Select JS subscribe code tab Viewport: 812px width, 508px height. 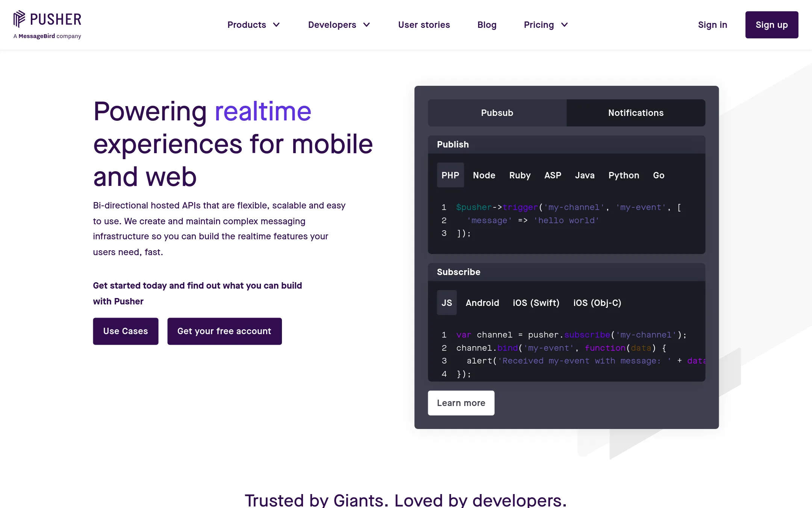[447, 303]
